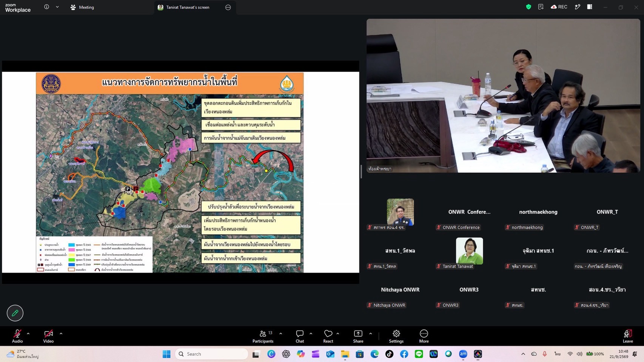
Task: Open the LINE app from taskbar
Action: [x=419, y=354]
